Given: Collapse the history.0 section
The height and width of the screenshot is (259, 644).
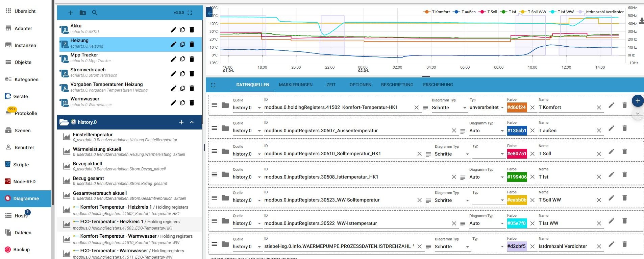Looking at the screenshot, I should pos(192,122).
